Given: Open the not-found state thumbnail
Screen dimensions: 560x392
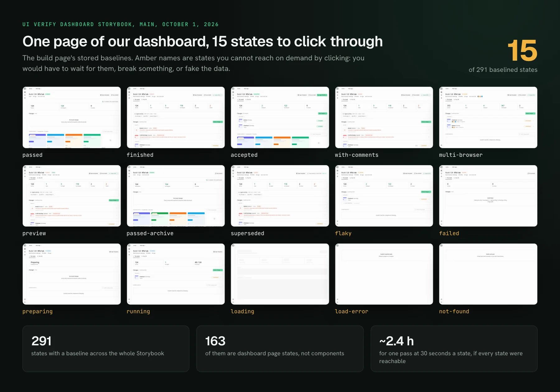Looking at the screenshot, I should click(x=488, y=274).
